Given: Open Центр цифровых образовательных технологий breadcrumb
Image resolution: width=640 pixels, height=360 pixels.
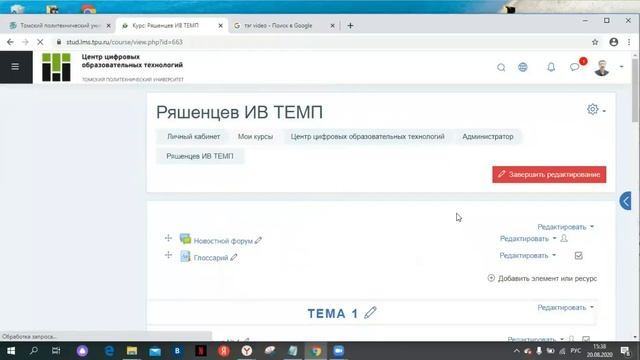Looking at the screenshot, I should [x=367, y=137].
